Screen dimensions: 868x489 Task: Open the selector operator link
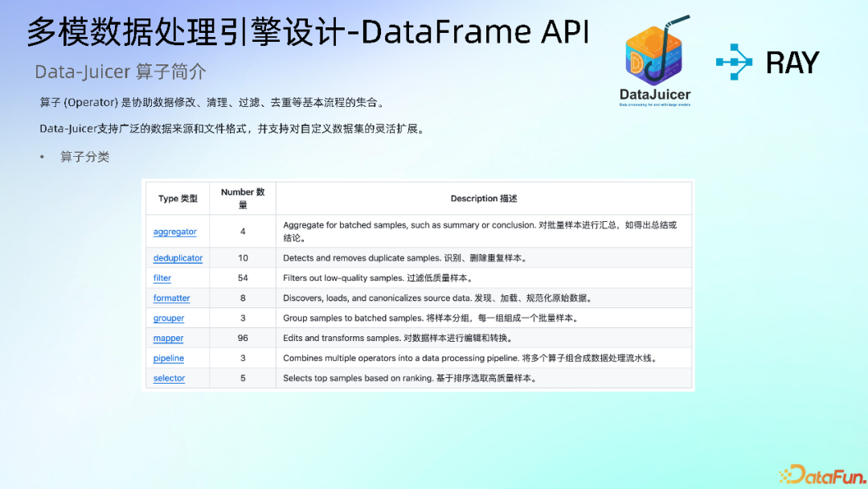[169, 378]
